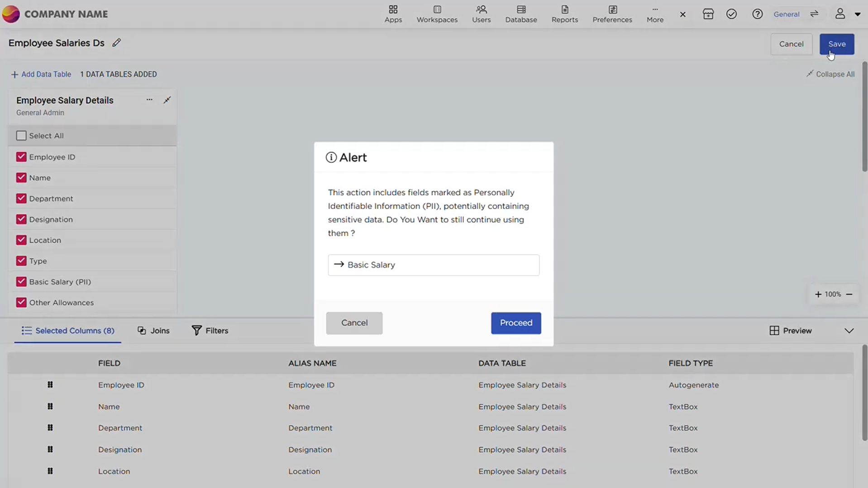The image size is (868, 488).
Task: Click the FIELD column header
Action: [x=109, y=363]
